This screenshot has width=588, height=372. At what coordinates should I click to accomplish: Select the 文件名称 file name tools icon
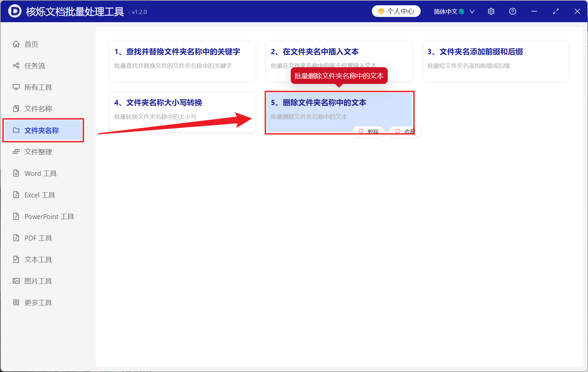[x=16, y=108]
